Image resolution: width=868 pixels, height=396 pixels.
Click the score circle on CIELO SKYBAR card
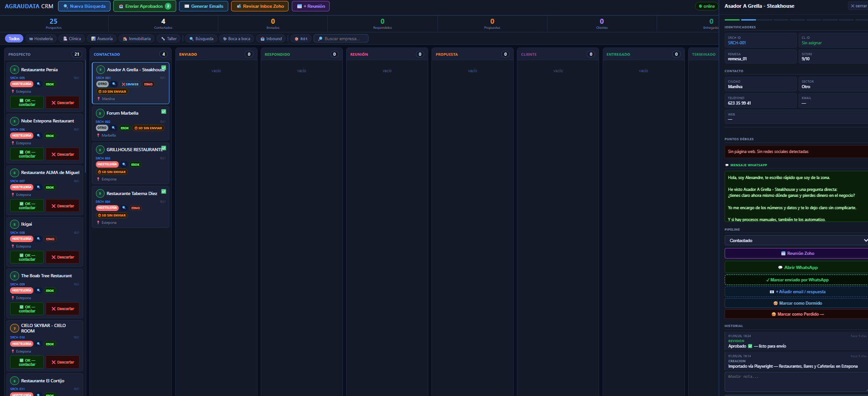pyautogui.click(x=15, y=328)
